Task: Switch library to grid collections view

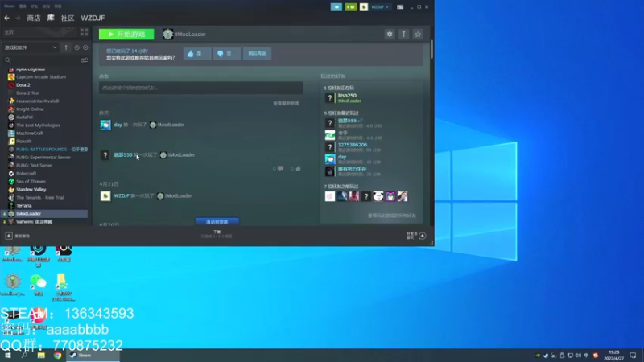Action: tap(85, 32)
